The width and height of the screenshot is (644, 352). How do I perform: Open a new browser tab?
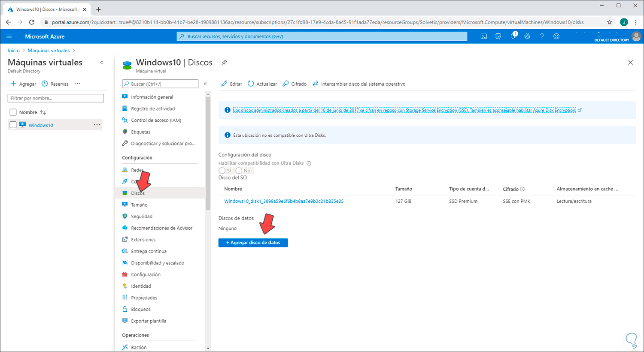coord(99,9)
